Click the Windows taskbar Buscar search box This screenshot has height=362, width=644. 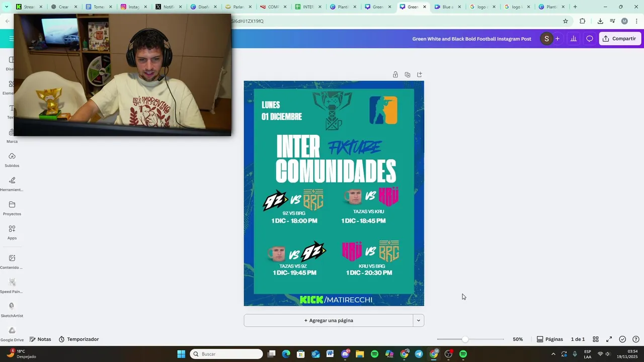point(226,354)
